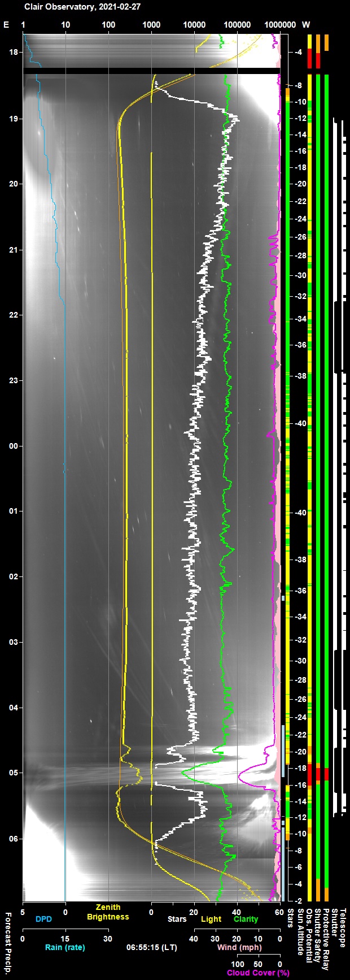Click the vertical "Sun Altitude" column label

[300, 932]
